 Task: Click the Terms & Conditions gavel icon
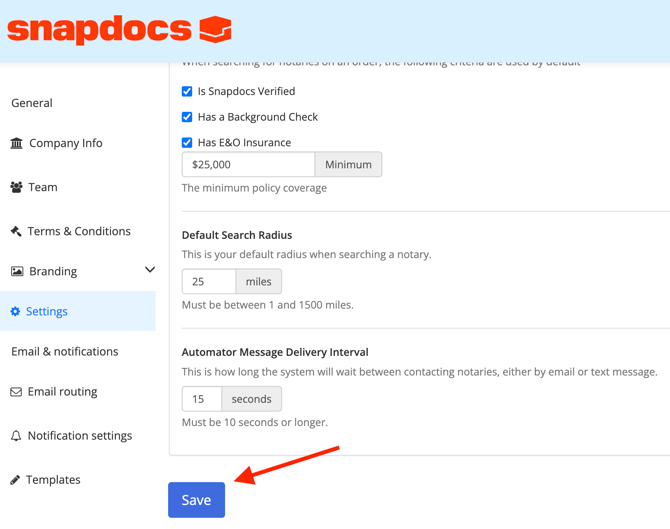point(16,231)
